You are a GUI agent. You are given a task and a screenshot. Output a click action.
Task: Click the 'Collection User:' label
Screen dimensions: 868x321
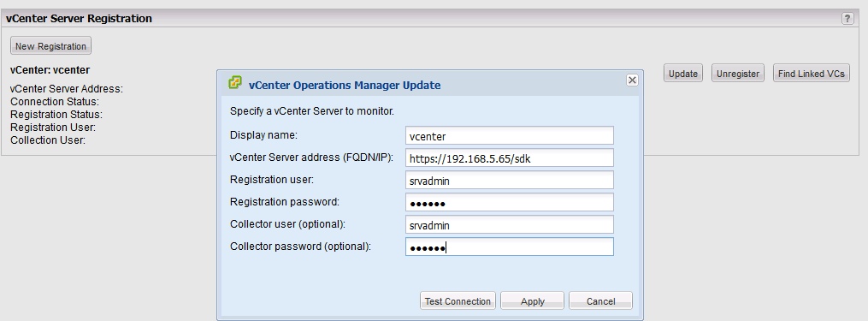[x=48, y=140]
